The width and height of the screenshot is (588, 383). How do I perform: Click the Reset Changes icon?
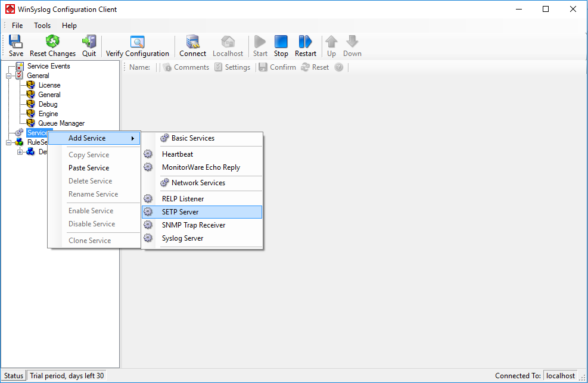tap(52, 46)
